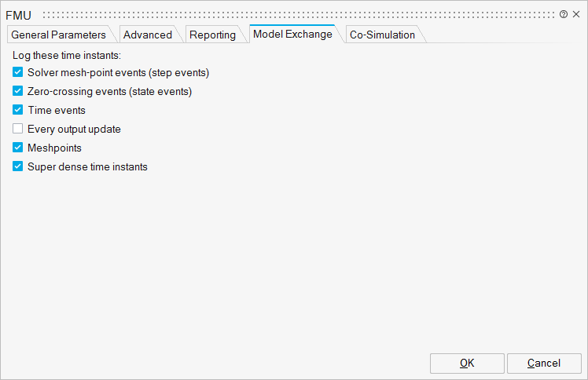Disable Solver mesh-point events checkbox
The image size is (588, 380).
(18, 72)
